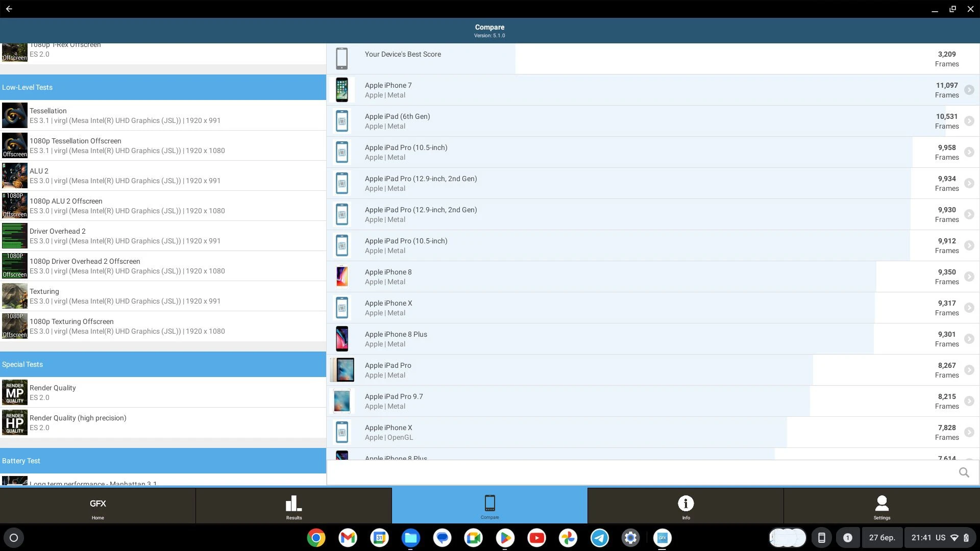
Task: Select Apple iPad Pro 8,267 Frames row
Action: pos(653,370)
